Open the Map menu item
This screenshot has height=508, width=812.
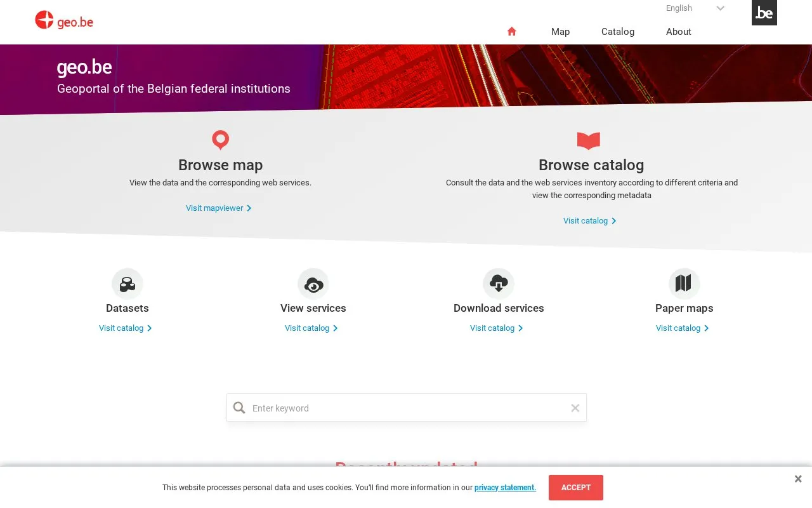[561, 32]
